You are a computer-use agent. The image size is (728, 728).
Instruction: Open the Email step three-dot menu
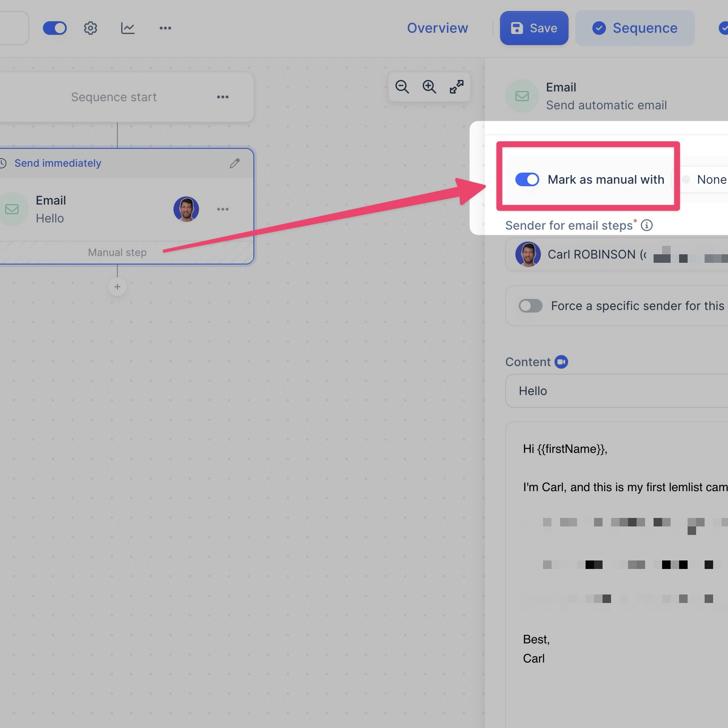[x=222, y=209]
